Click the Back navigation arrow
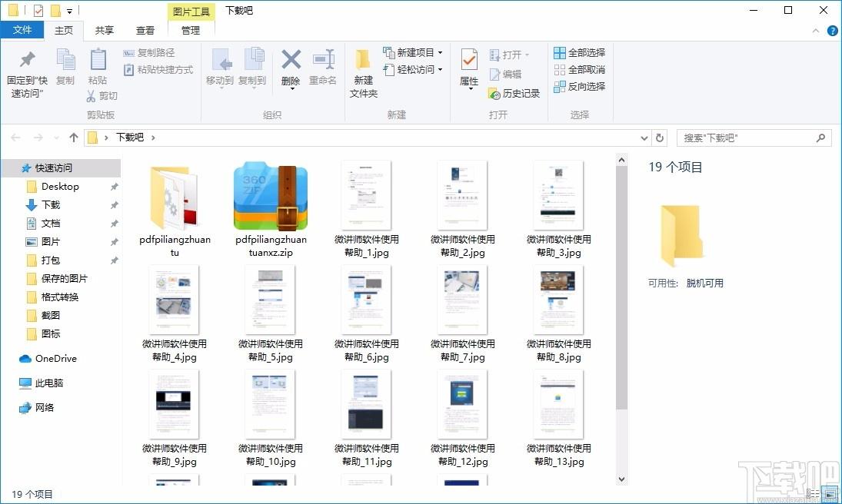 tap(15, 138)
